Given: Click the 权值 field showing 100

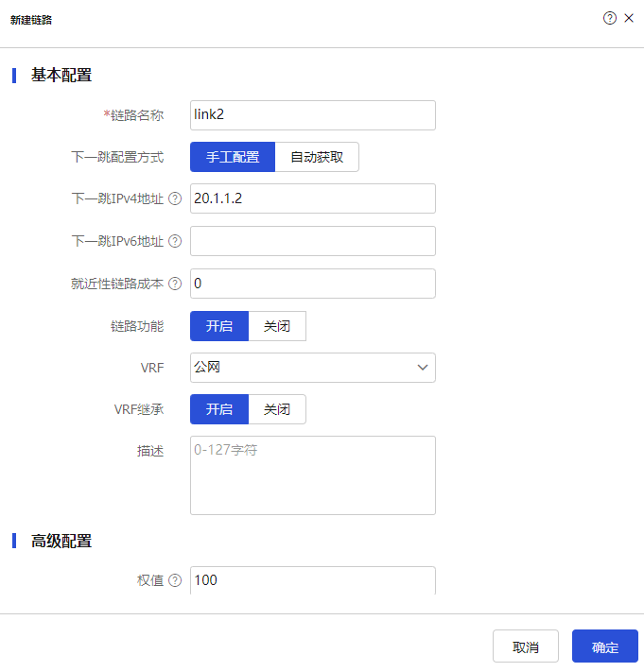Looking at the screenshot, I should click(x=313, y=580).
